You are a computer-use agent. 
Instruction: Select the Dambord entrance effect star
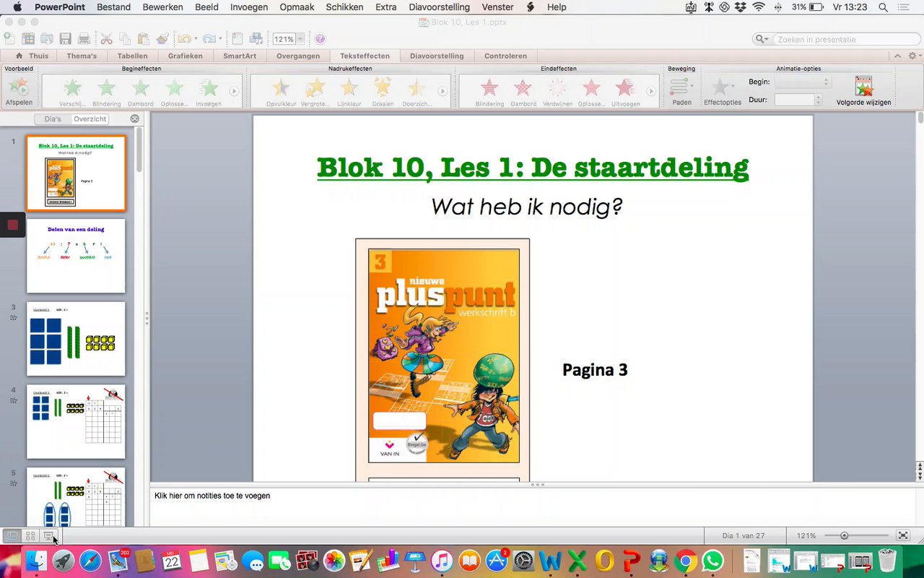(141, 88)
